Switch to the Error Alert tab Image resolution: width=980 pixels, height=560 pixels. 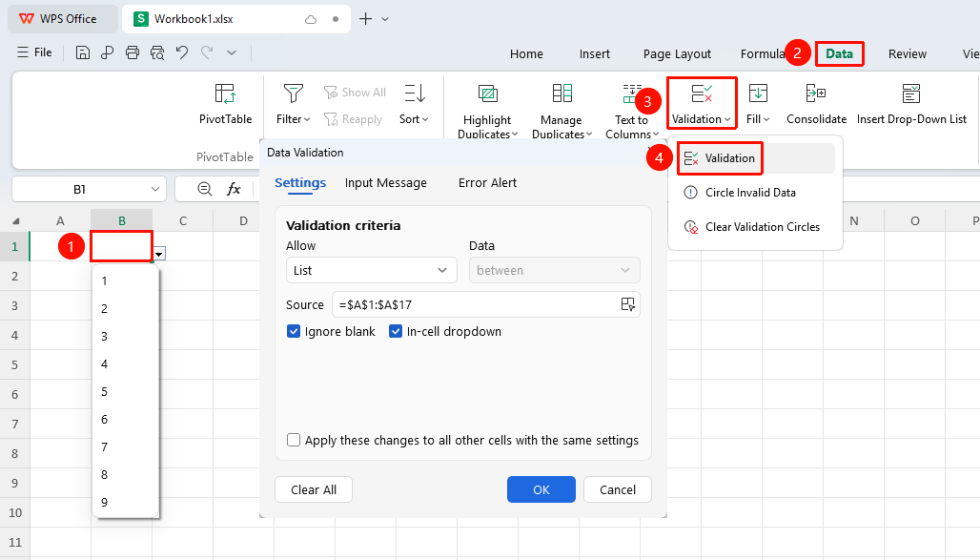[487, 183]
